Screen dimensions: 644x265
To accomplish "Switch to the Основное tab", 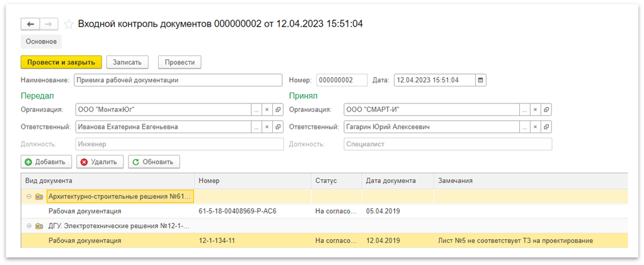I will tap(41, 42).
